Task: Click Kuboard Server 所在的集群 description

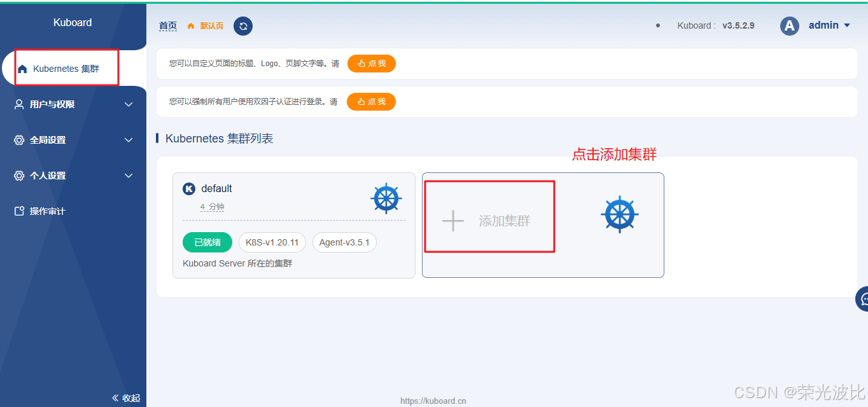Action: coord(237,263)
